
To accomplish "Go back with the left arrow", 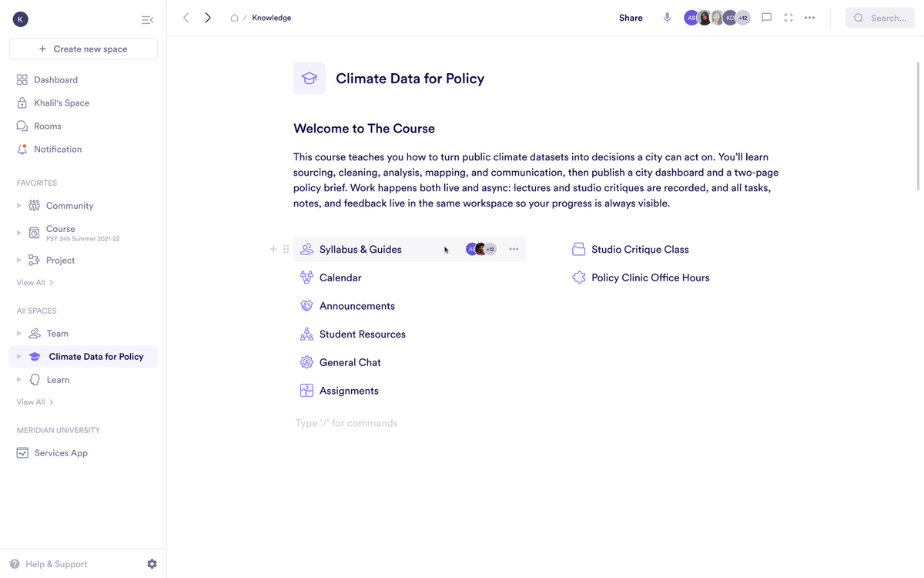I will 186,18.
